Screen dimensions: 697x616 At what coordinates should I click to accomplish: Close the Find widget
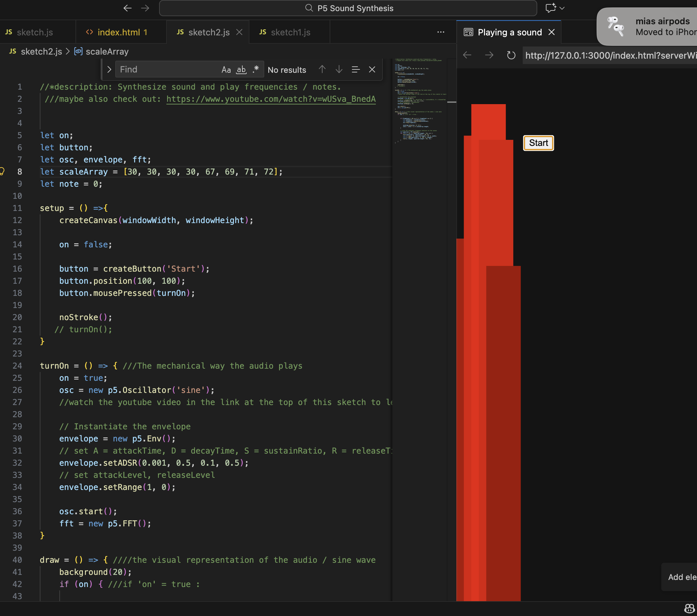(x=372, y=69)
